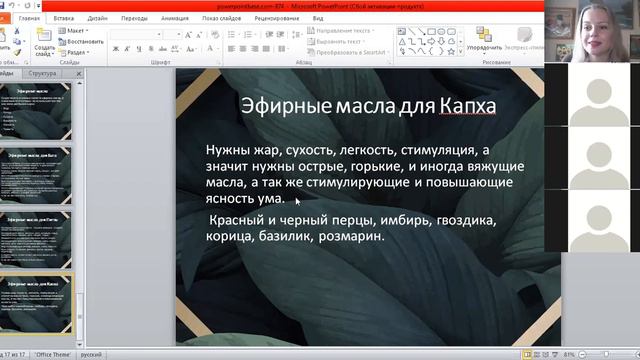
Task: Toggle Bold (Ж) formatting
Action: click(116, 49)
